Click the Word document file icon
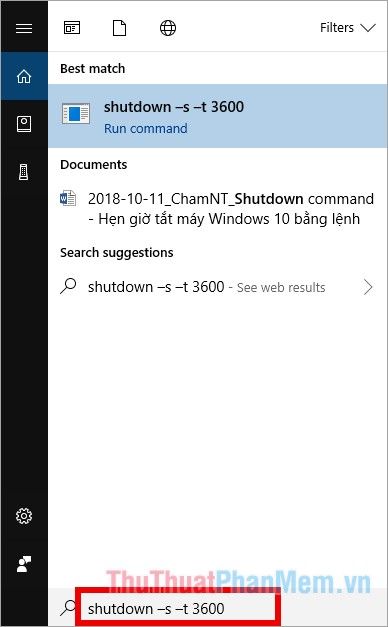 68,198
